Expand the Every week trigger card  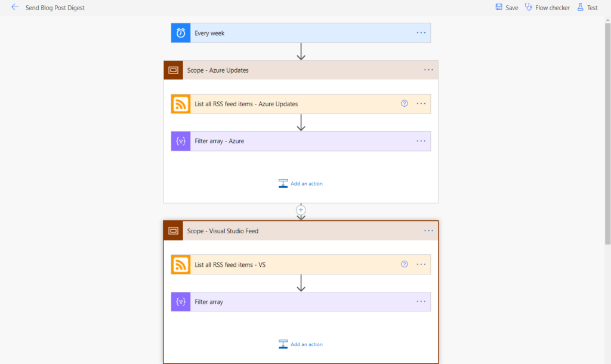click(x=301, y=33)
